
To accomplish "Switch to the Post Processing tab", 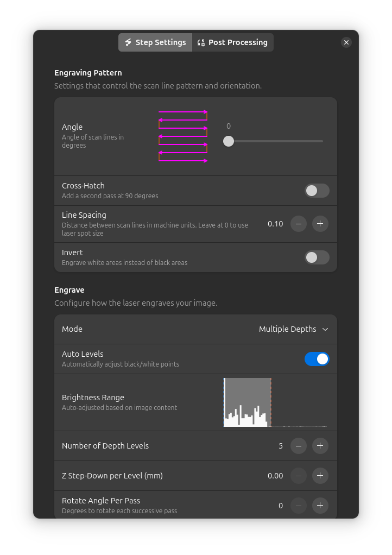I will pos(232,42).
